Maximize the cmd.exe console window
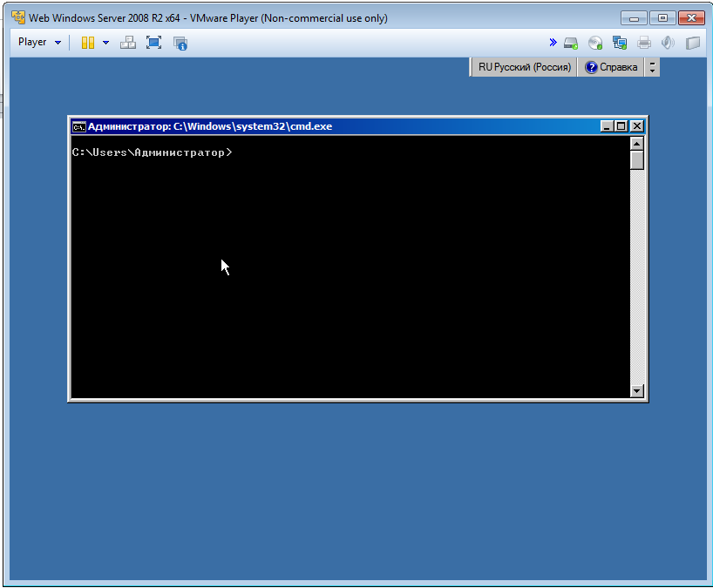Screen dimensions: 713x588 621,126
